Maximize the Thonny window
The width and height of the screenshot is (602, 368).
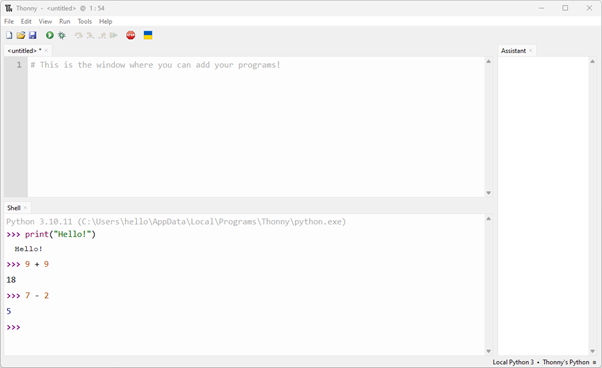pyautogui.click(x=565, y=8)
